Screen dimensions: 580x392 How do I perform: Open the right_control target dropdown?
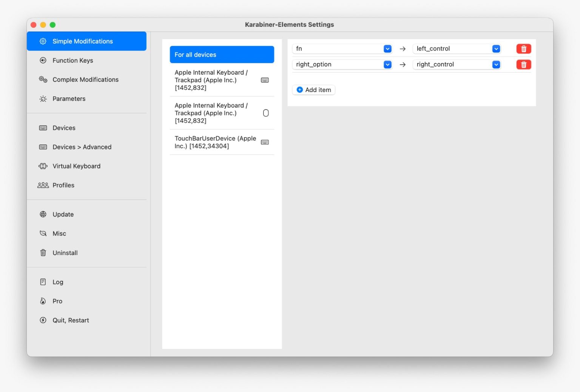496,64
